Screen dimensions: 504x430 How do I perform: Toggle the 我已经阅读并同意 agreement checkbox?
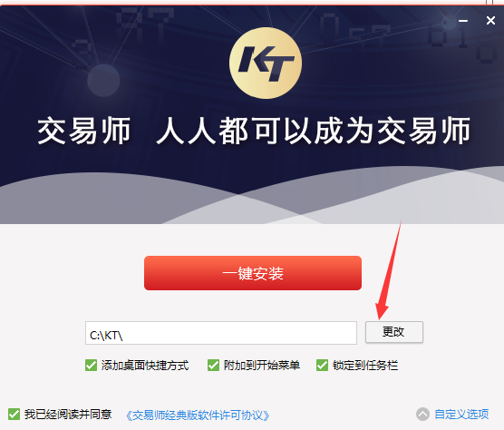point(14,415)
